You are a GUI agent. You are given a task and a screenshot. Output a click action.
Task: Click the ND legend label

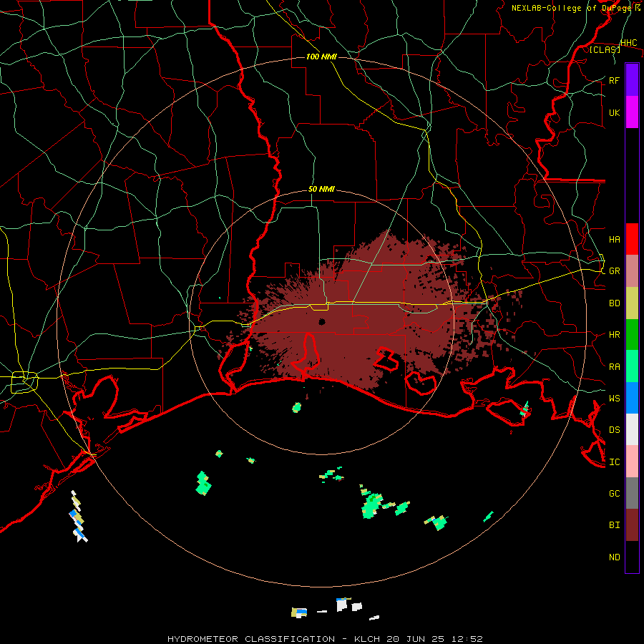pyautogui.click(x=614, y=557)
